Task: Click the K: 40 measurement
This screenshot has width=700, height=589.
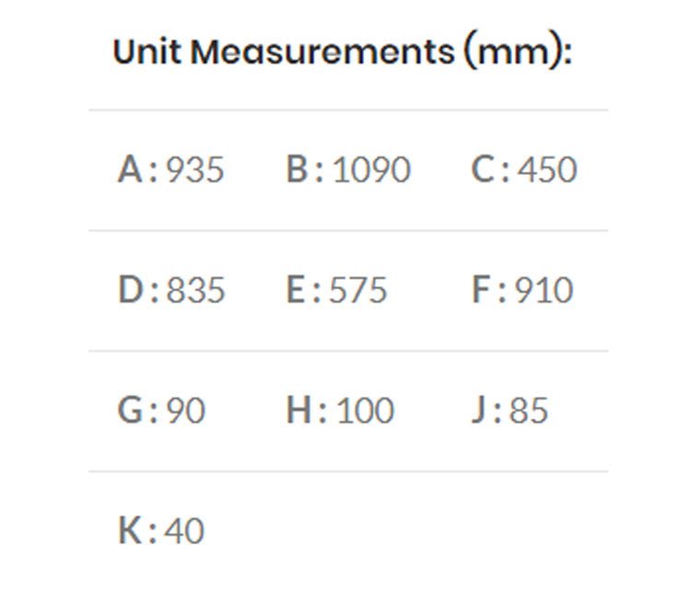Action: point(161,531)
